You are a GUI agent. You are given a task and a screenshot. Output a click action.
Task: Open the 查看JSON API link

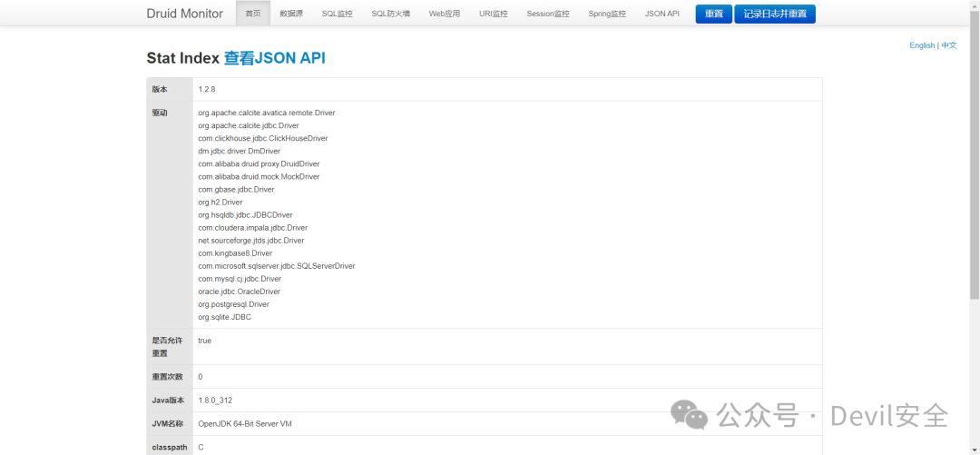click(274, 58)
